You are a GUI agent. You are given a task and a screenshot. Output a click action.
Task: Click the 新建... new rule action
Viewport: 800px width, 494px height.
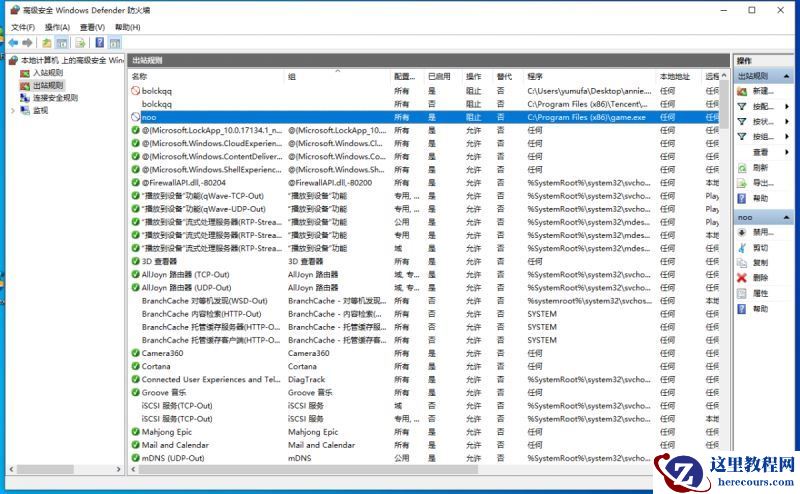click(763, 91)
